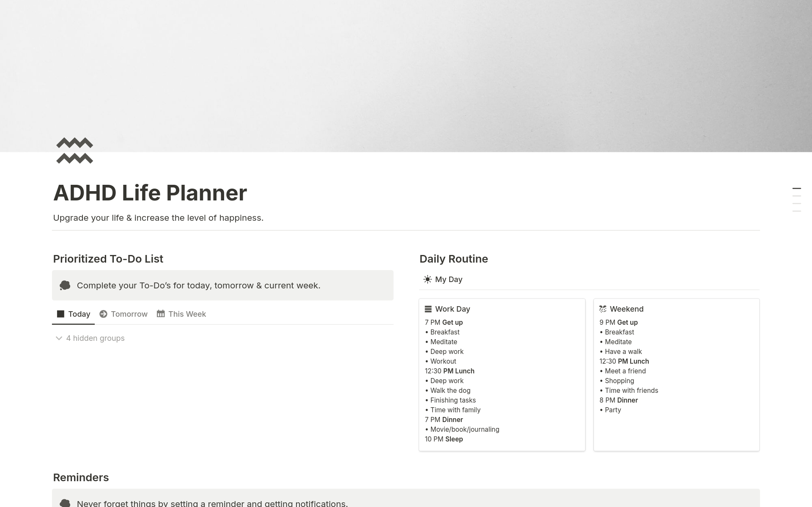The height and width of the screenshot is (507, 812).
Task: Click the happiness description text under the title
Action: (158, 218)
